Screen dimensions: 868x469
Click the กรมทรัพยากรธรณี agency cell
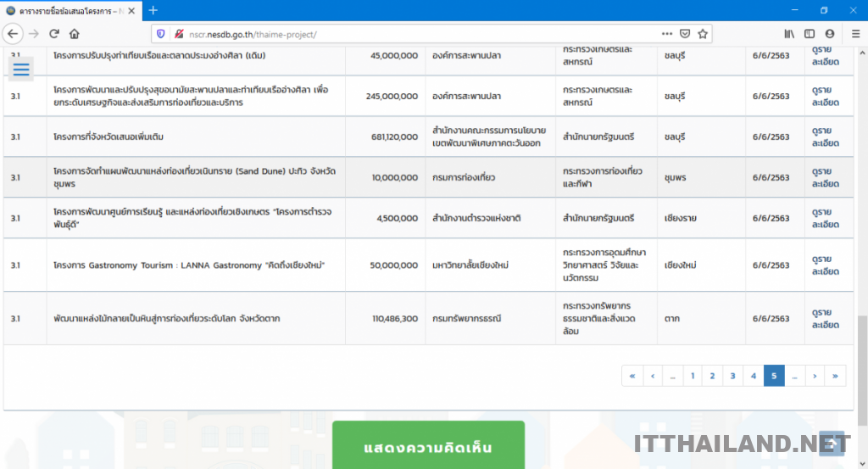[x=491, y=318]
